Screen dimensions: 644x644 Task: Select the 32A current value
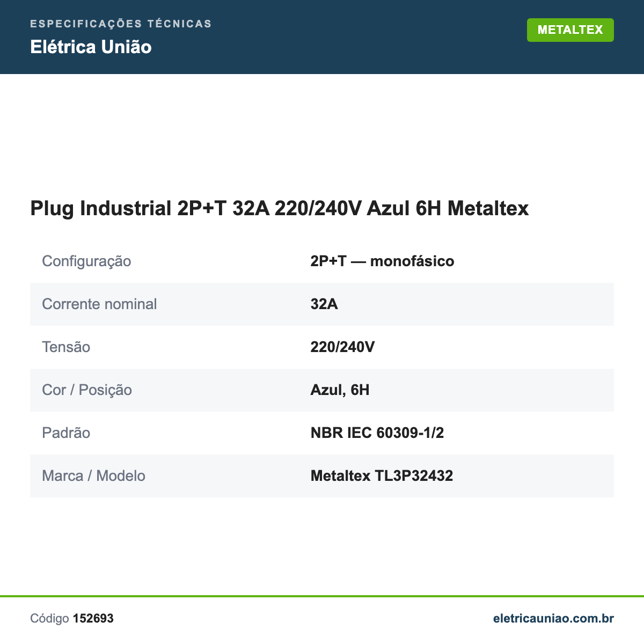point(324,304)
